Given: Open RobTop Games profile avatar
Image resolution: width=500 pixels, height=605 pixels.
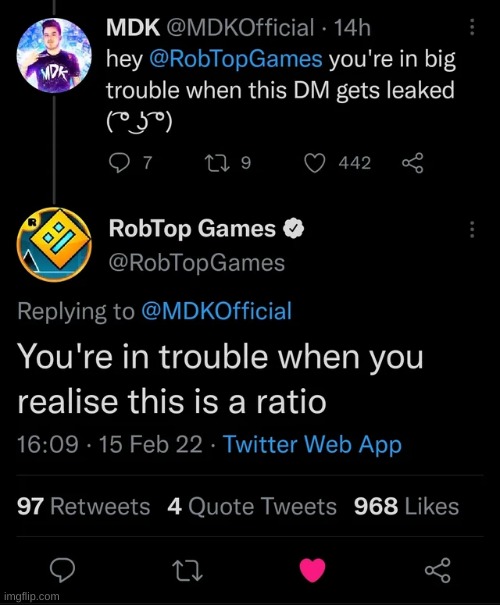Looking at the screenshot, I should [x=54, y=245].
